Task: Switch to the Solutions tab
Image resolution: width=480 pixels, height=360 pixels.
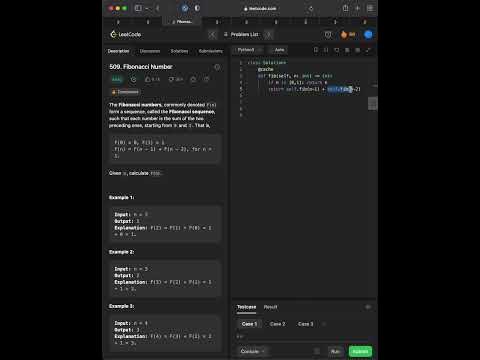Action: (179, 51)
